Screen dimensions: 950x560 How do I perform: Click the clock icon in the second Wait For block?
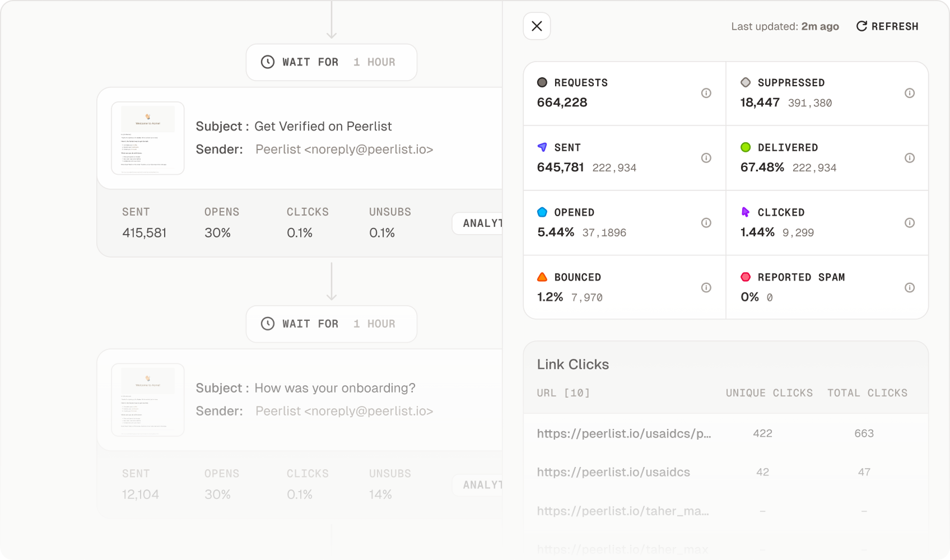point(267,324)
